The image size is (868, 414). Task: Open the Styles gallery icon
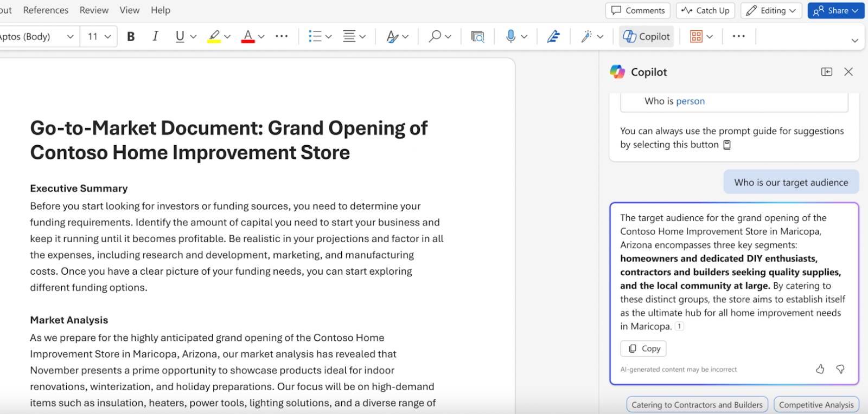pyautogui.click(x=392, y=36)
